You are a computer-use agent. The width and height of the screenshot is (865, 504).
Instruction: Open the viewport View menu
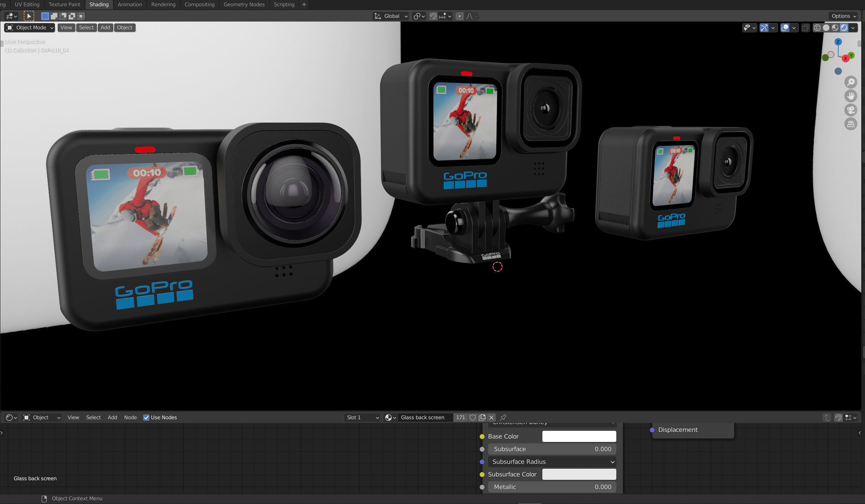(x=66, y=28)
